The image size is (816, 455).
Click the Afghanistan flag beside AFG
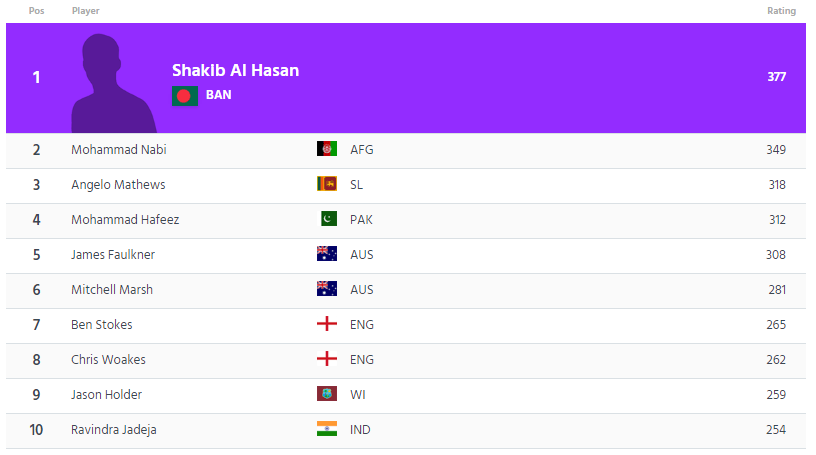click(327, 150)
